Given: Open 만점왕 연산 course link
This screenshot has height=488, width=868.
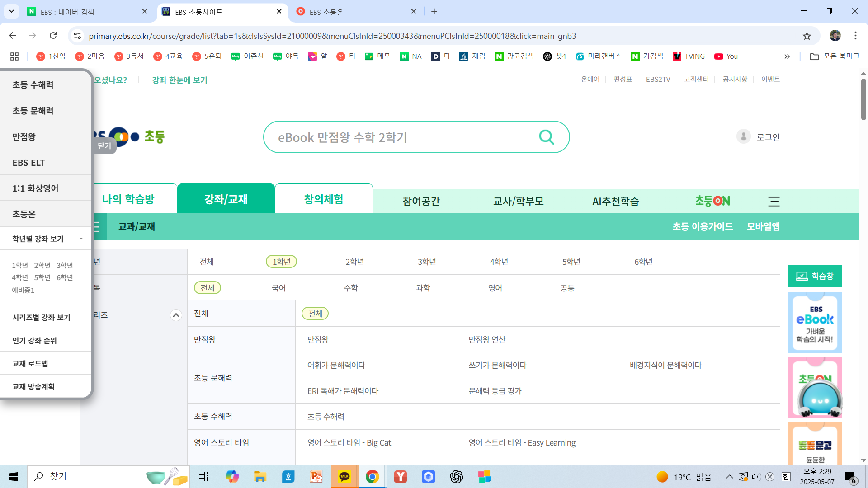Looking at the screenshot, I should tap(487, 339).
